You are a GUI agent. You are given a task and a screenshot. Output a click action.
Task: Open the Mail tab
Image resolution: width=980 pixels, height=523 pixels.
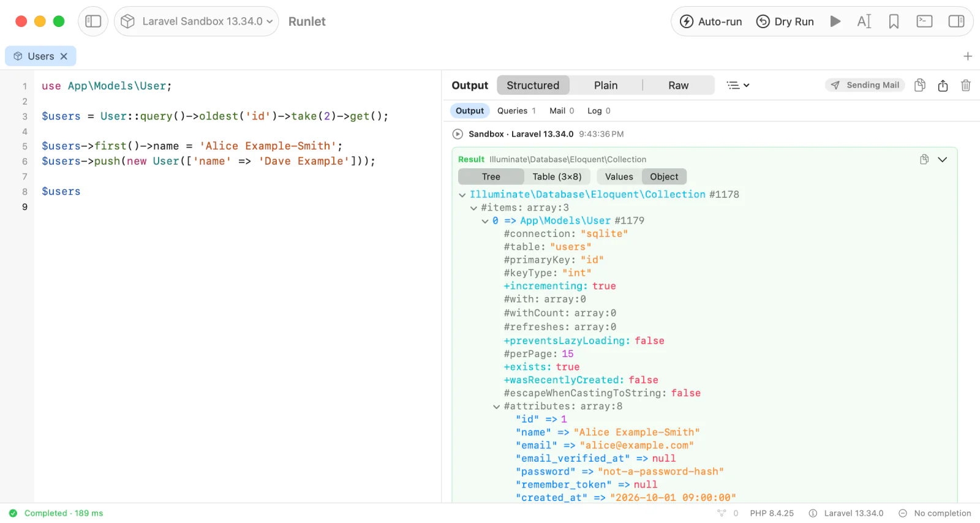coord(562,111)
